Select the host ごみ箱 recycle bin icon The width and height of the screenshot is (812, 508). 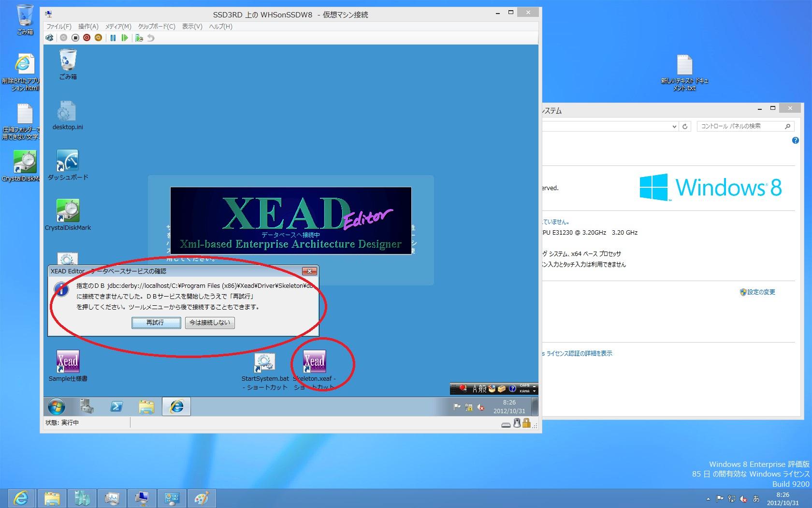click(25, 20)
